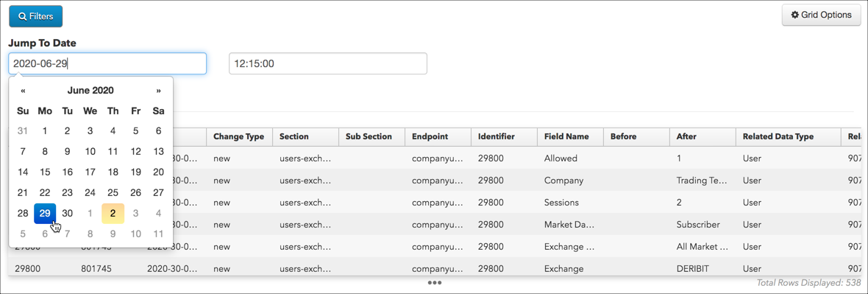Screen dimensions: 868x294
Task: Select June 10 in the calendar
Action: (90, 152)
